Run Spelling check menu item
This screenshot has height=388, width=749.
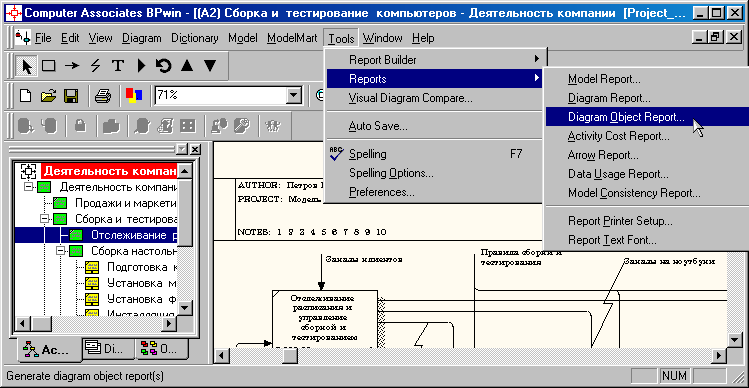(435, 154)
